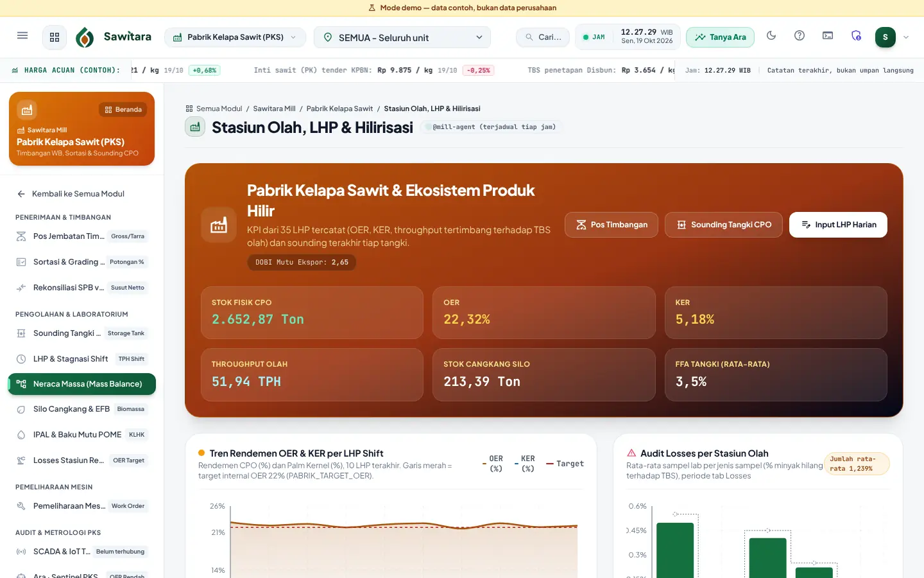Expand the account menu chevron
The width and height of the screenshot is (924, 578).
pos(906,37)
